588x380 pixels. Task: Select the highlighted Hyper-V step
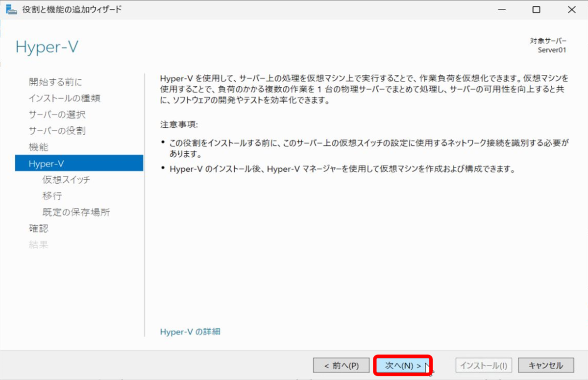click(79, 163)
